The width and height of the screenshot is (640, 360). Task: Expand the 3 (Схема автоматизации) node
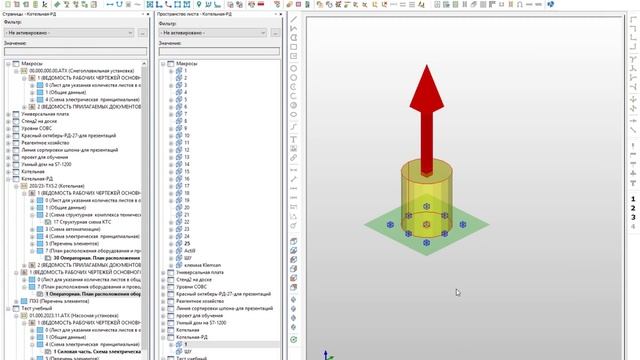coord(32,229)
